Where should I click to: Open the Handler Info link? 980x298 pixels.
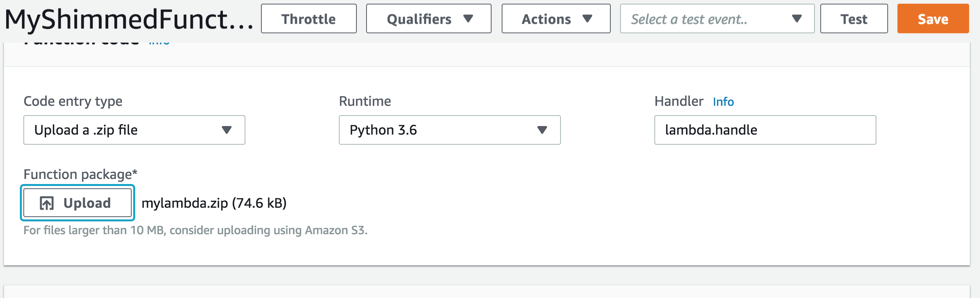pos(723,102)
